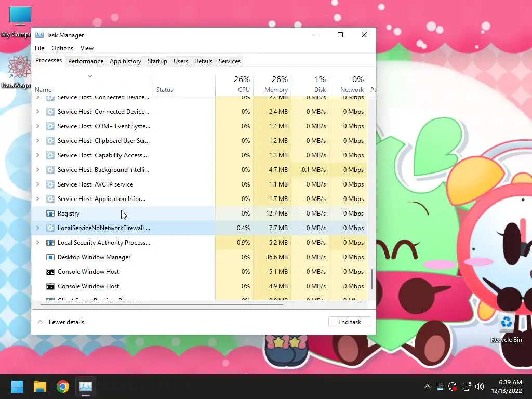Switch to the Startup tab
The image size is (532, 399).
pos(157,61)
